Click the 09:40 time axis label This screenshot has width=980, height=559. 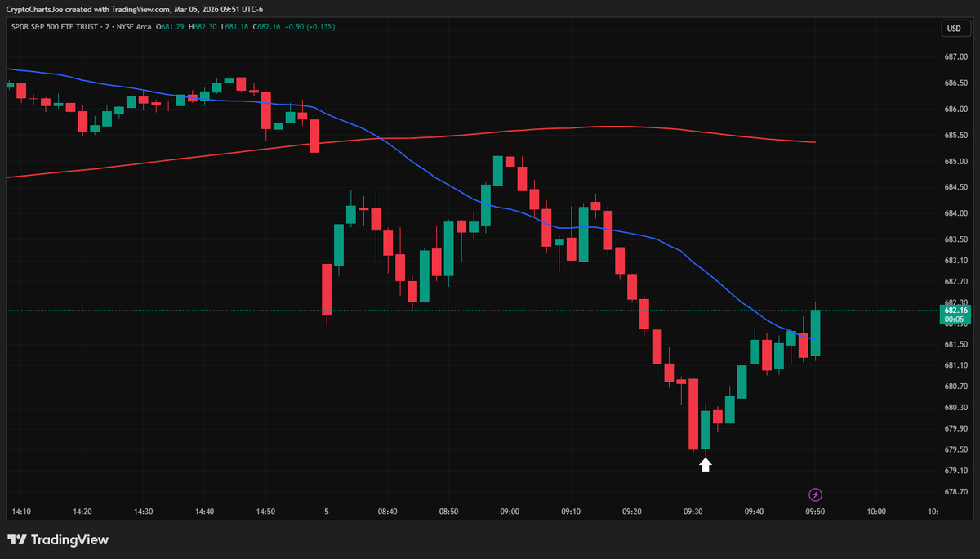pyautogui.click(x=754, y=512)
